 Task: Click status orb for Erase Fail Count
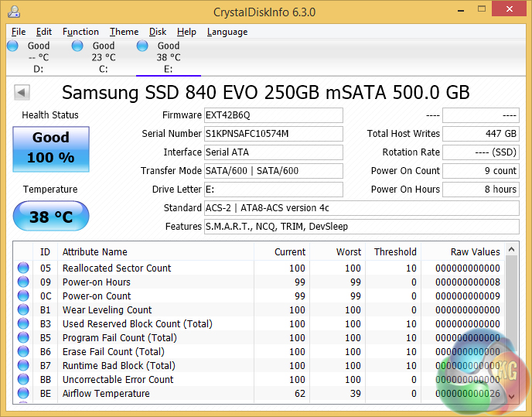[x=23, y=352]
